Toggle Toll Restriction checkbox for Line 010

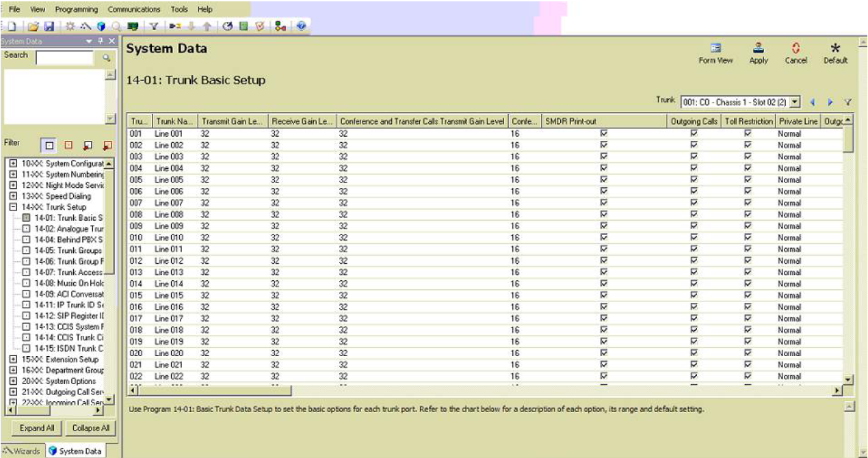(748, 237)
